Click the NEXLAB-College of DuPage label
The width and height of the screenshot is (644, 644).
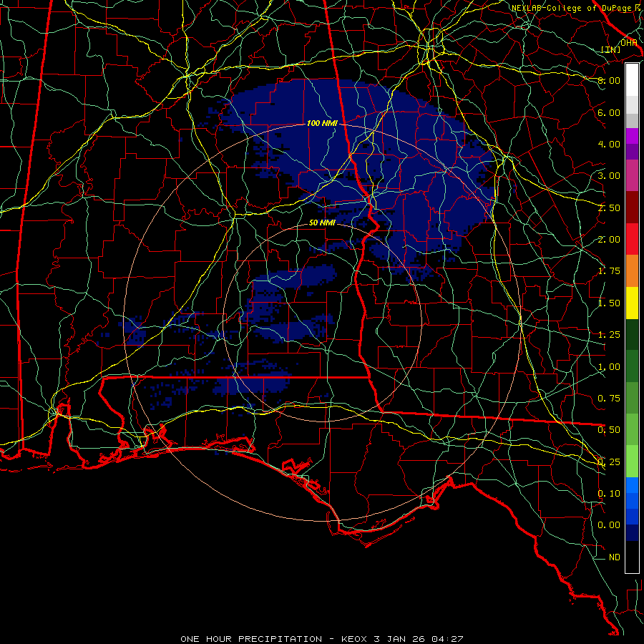pyautogui.click(x=572, y=8)
